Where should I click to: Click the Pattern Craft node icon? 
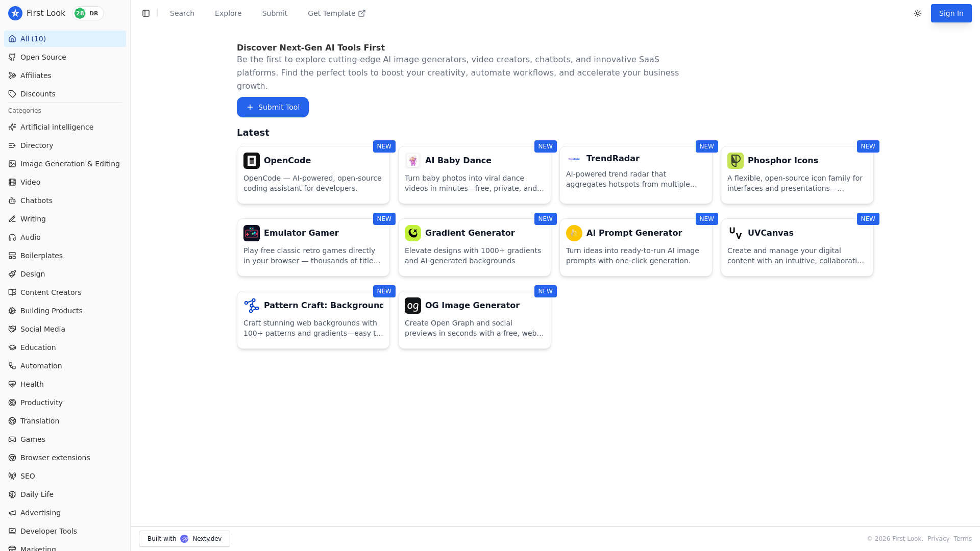[252, 306]
